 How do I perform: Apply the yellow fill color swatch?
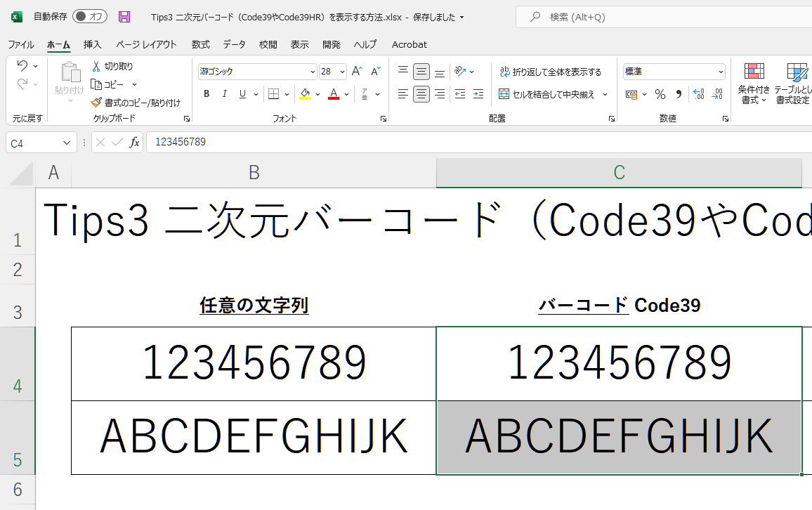click(x=305, y=94)
